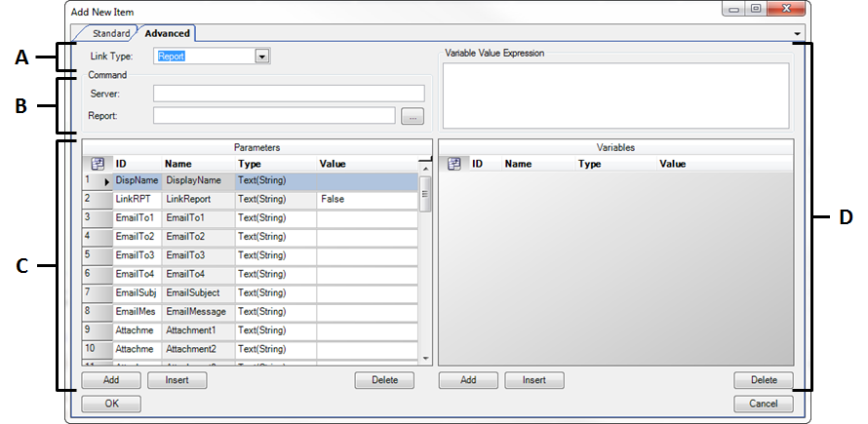This screenshot has height=424, width=868.
Task: Select row 1 header with arrow indicator
Action: click(96, 181)
